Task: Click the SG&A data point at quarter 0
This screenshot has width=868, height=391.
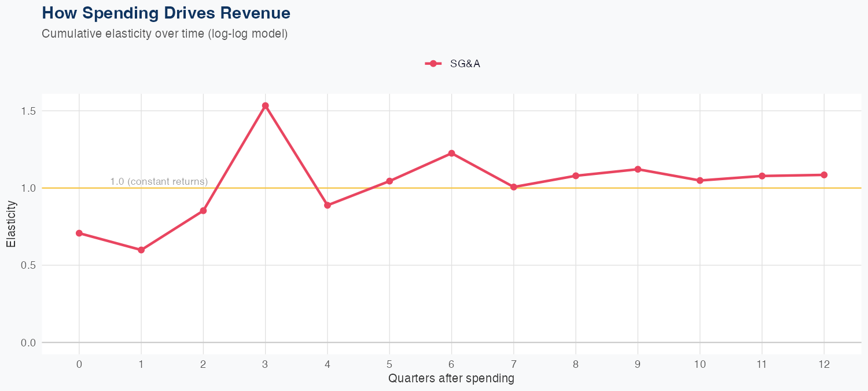Action: point(79,233)
